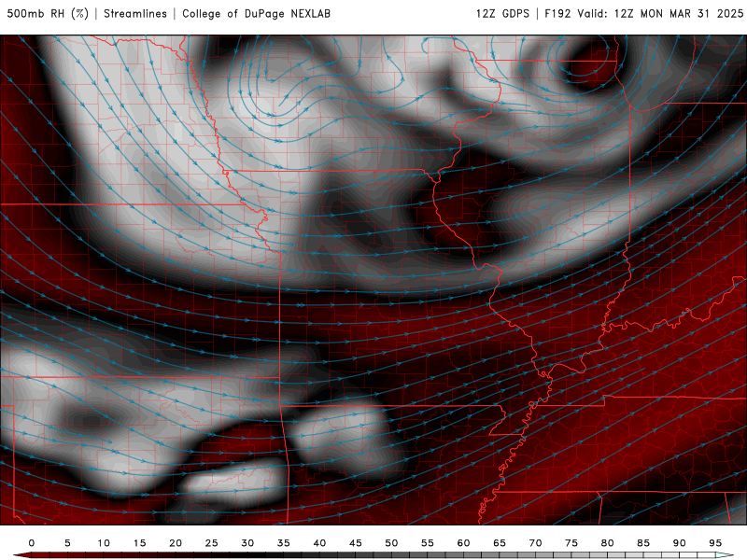The image size is (747, 560).
Task: Click the '0' label on color scale
Action: [x=32, y=543]
